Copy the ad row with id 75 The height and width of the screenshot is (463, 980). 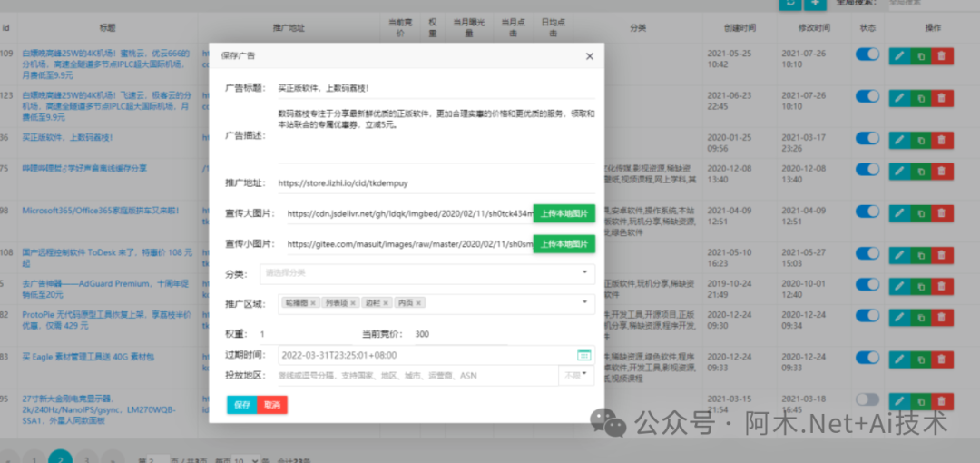pyautogui.click(x=921, y=171)
